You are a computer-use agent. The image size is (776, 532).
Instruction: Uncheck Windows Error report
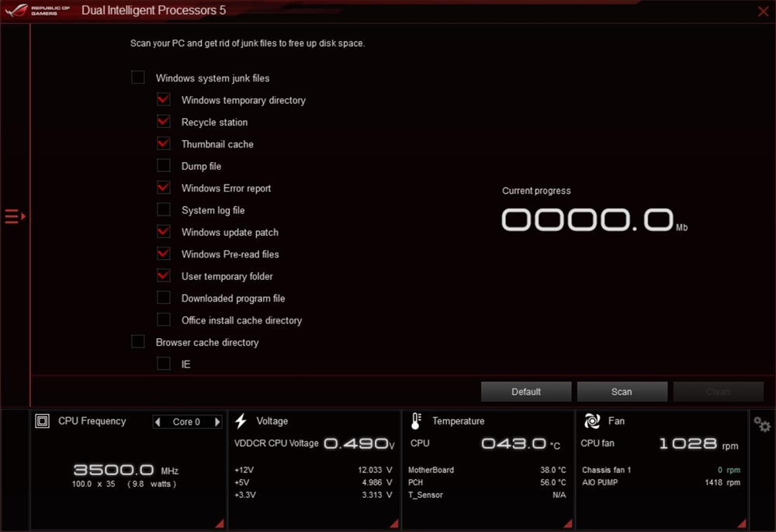(164, 188)
